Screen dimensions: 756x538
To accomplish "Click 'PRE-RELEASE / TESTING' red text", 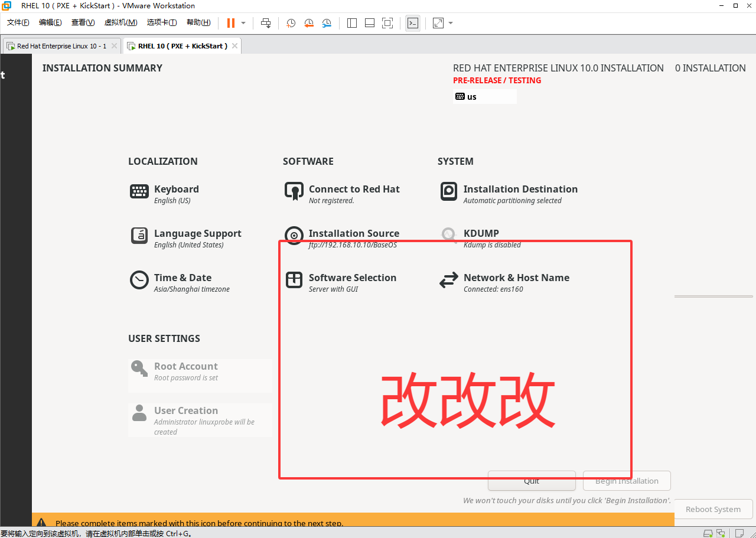I will (497, 80).
